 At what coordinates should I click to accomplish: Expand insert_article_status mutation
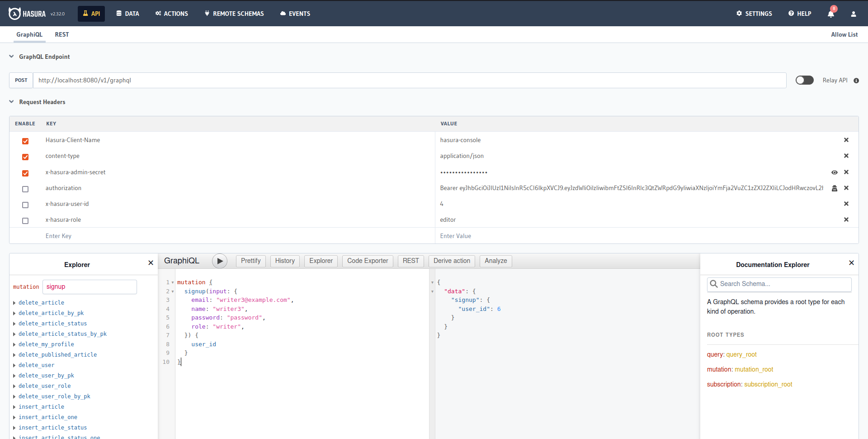point(14,428)
